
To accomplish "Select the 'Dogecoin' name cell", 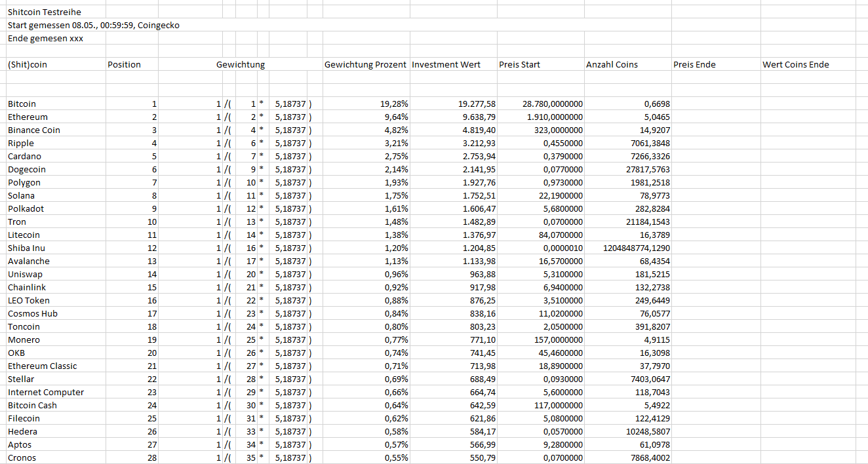I will point(56,169).
